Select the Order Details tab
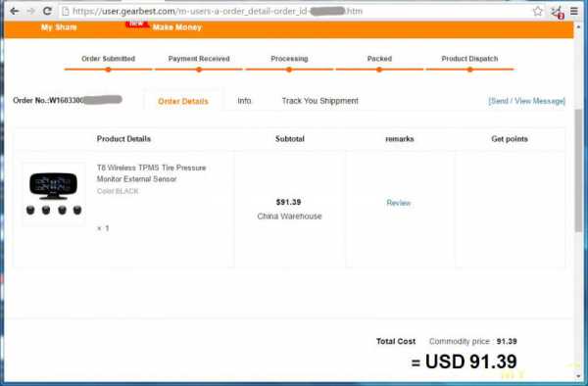This screenshot has width=588, height=386. (x=183, y=101)
